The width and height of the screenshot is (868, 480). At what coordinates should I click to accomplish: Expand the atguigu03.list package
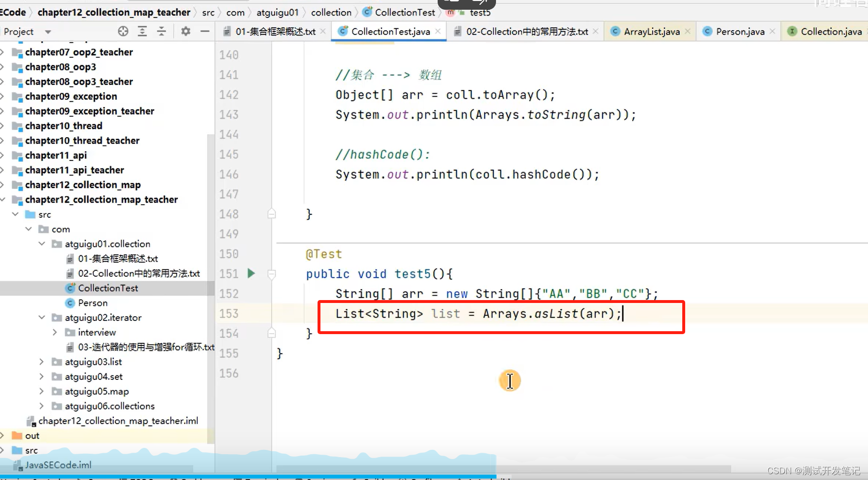(x=42, y=361)
